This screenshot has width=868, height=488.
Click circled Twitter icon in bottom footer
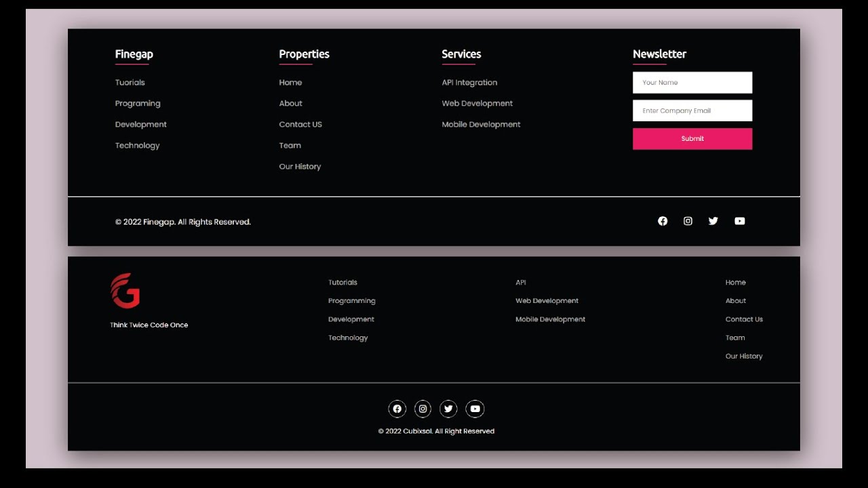click(448, 409)
